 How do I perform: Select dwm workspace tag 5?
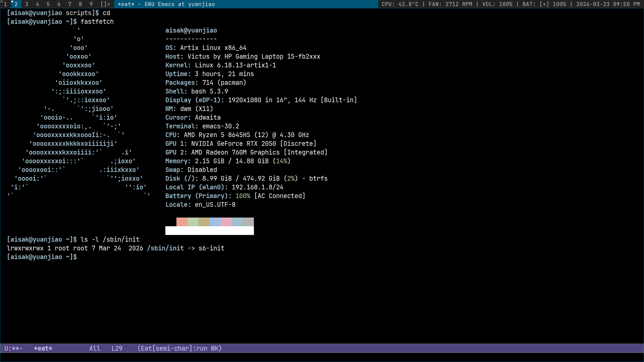(x=48, y=4)
